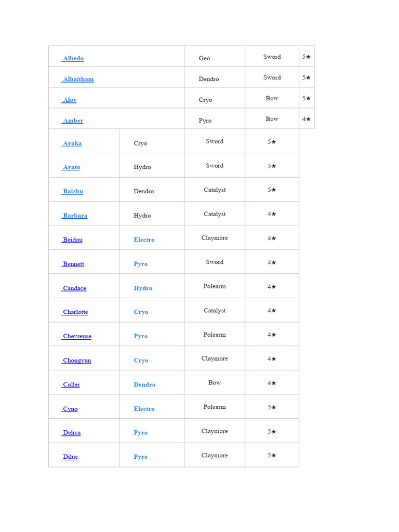Click the Ayato character link
The width and height of the screenshot is (399, 532).
(x=72, y=167)
